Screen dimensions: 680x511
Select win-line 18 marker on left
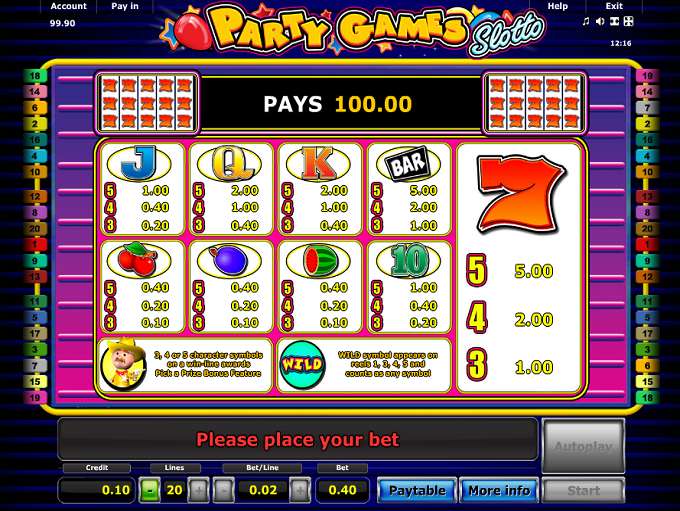(x=35, y=76)
